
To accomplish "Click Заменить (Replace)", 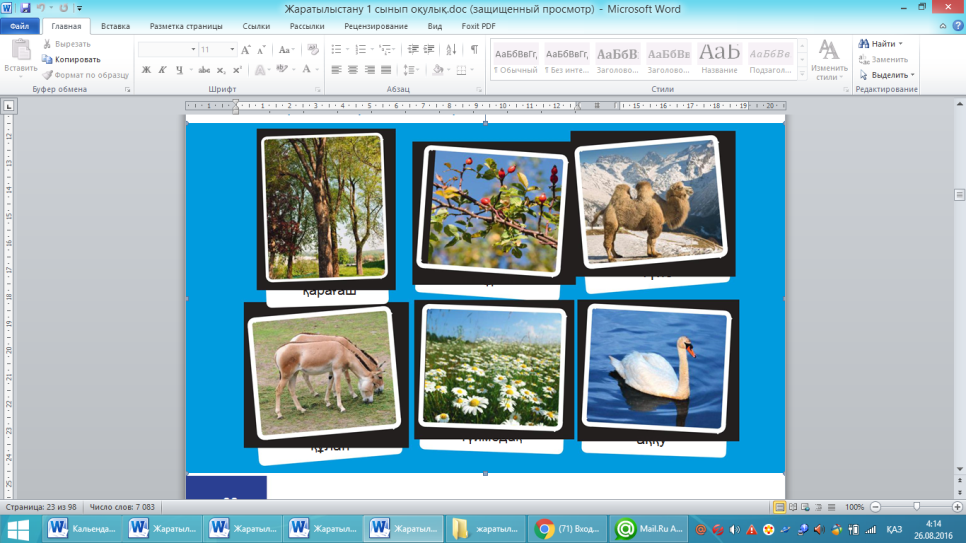I will tap(883, 59).
